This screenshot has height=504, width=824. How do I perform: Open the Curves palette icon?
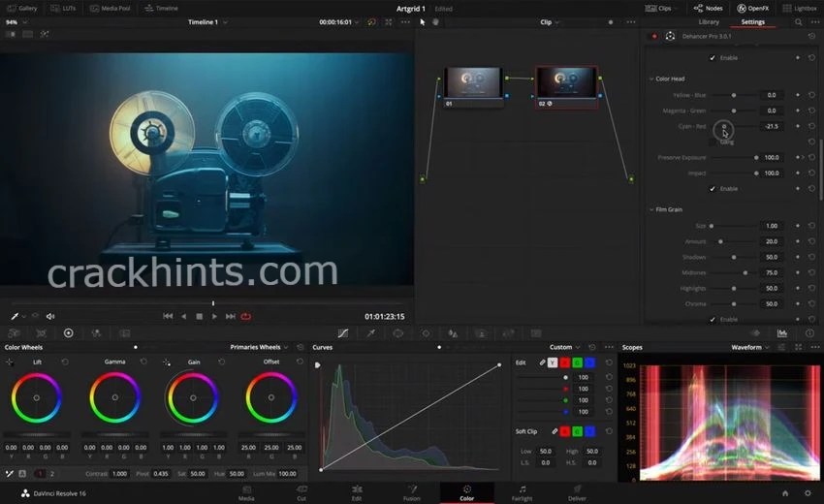coord(343,333)
